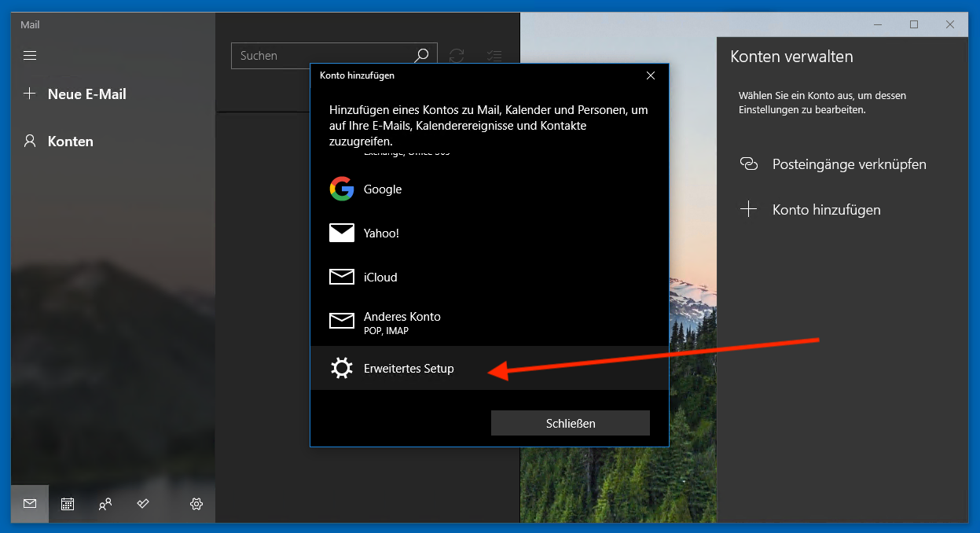This screenshot has height=533, width=980.
Task: Open the People (contacts) view
Action: click(x=105, y=504)
